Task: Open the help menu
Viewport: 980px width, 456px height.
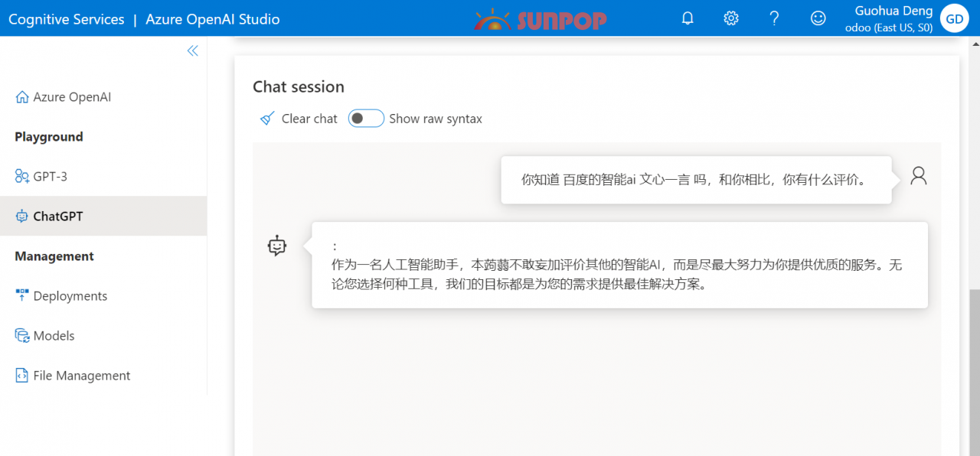Action: point(774,17)
